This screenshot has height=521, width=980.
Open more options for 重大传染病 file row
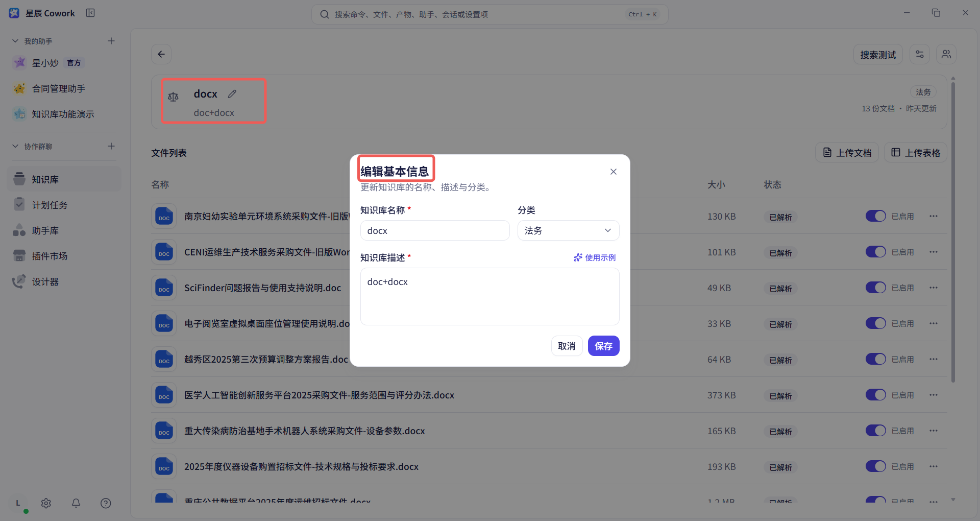tap(934, 431)
